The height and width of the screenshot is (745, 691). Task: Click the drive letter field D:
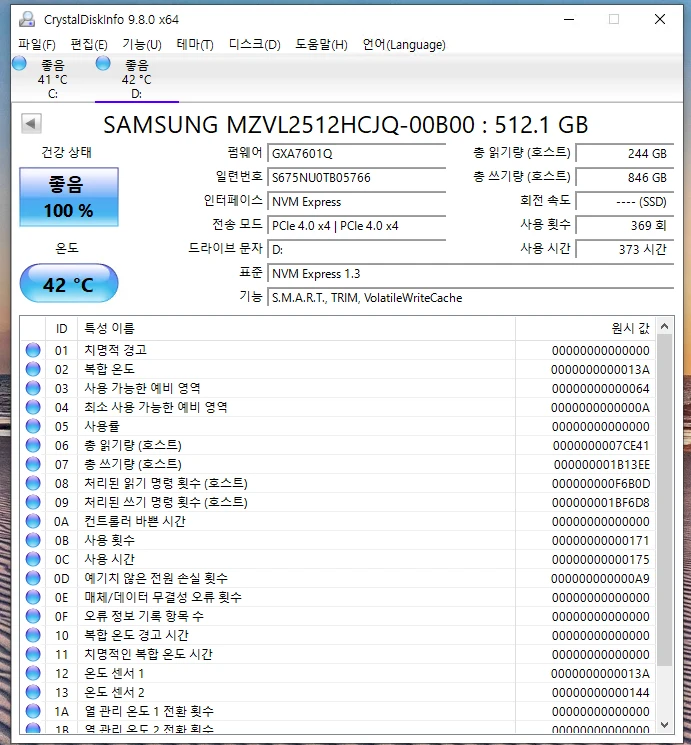coord(356,250)
